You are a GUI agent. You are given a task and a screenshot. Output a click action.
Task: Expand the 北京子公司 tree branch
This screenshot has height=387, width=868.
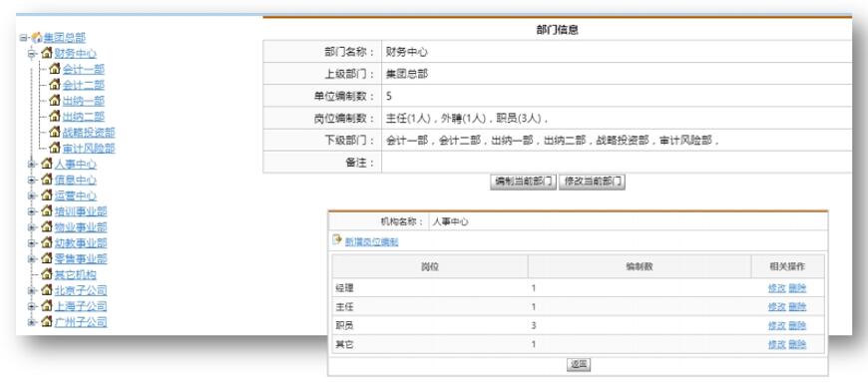(32, 290)
